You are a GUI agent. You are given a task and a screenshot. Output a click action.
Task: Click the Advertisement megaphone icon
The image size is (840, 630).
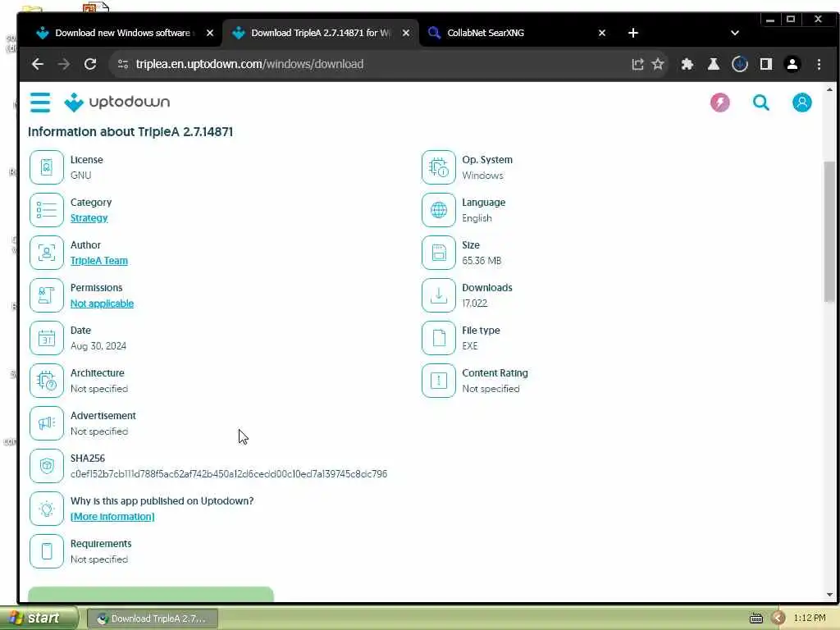point(47,423)
